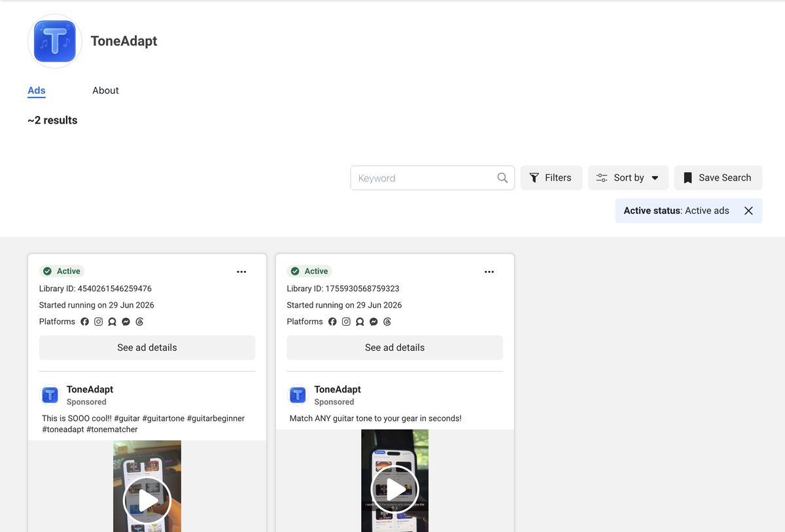The height and width of the screenshot is (532, 785).
Task: Click 'Started running on 29 Jun 2026' on ad 1755930568759323
Action: pos(345,305)
